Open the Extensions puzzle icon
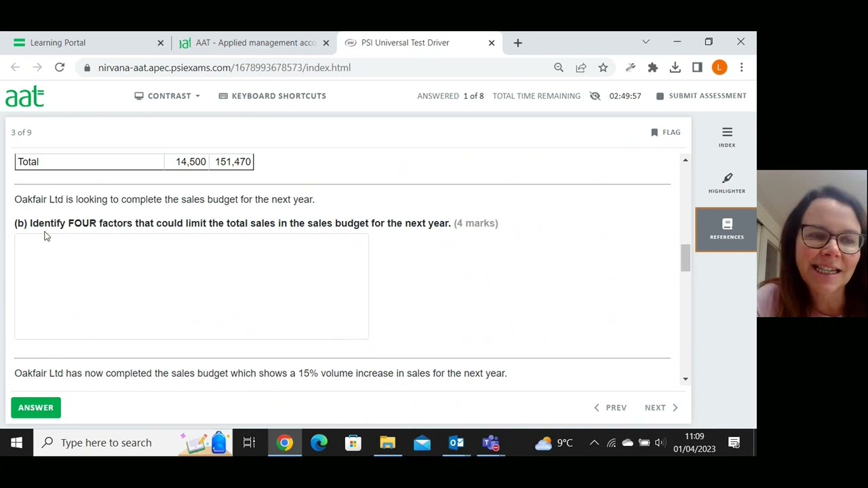 [x=652, y=67]
